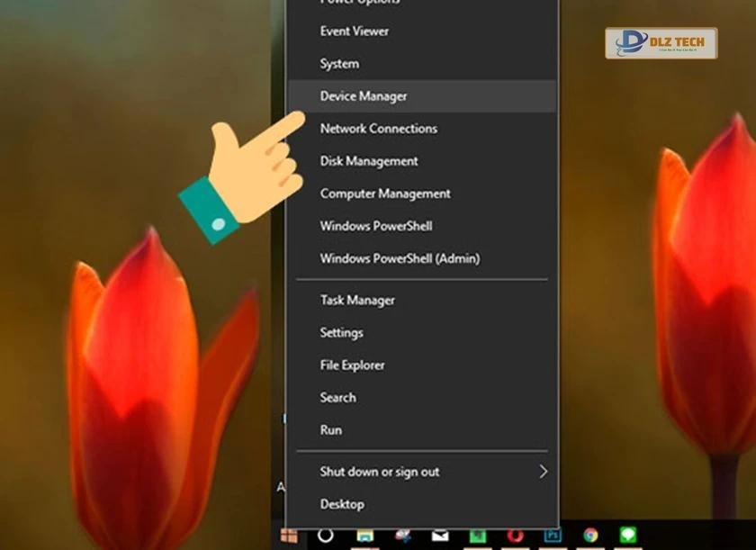Select Run from the menu
The image size is (756, 550).
330,429
